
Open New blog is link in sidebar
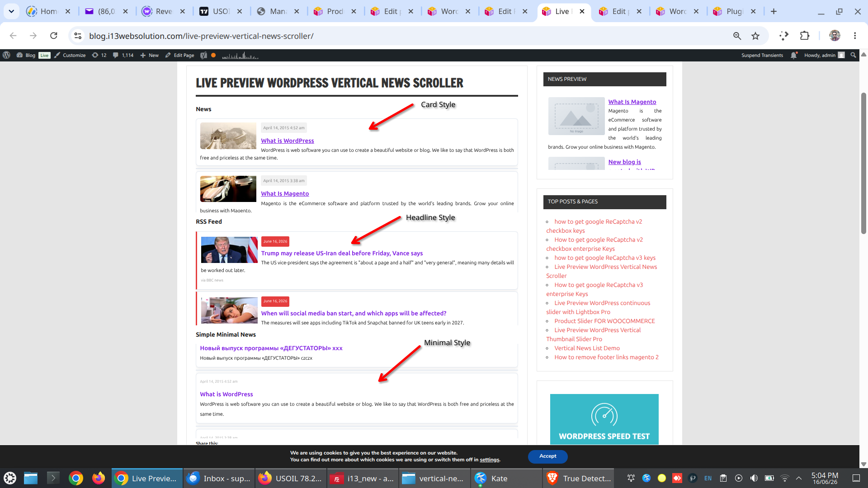624,162
